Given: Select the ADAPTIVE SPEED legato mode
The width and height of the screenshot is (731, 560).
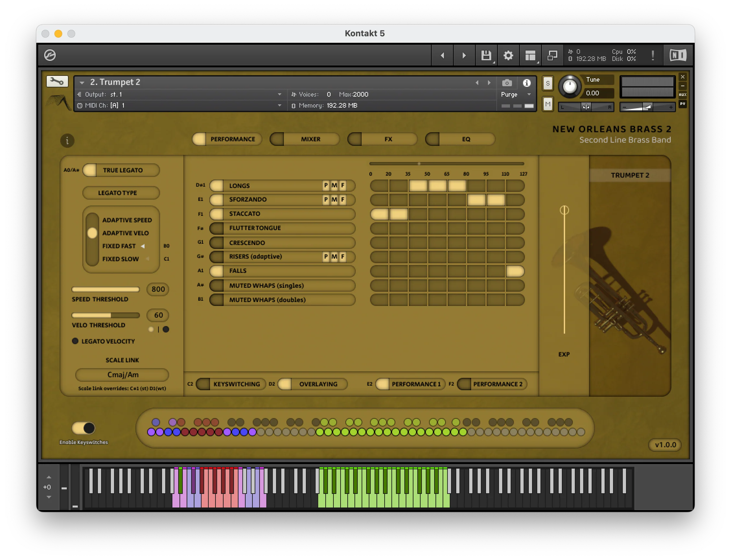Looking at the screenshot, I should click(x=127, y=220).
